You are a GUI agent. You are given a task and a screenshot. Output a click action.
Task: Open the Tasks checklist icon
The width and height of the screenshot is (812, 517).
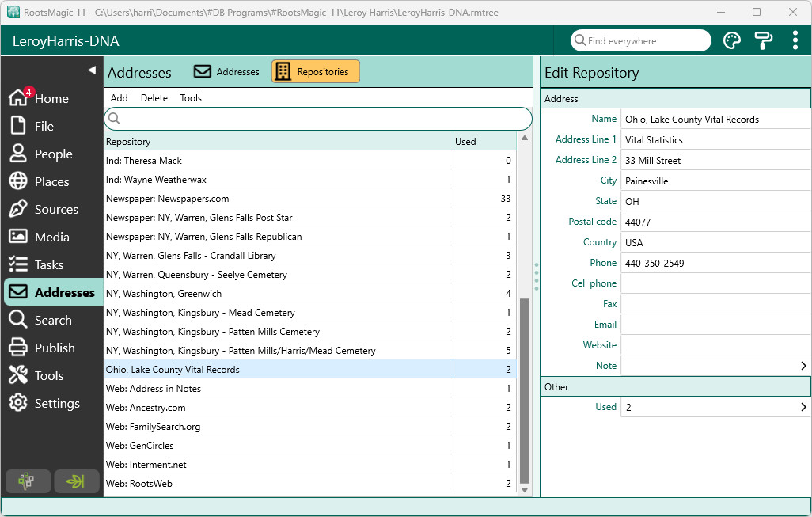18,264
